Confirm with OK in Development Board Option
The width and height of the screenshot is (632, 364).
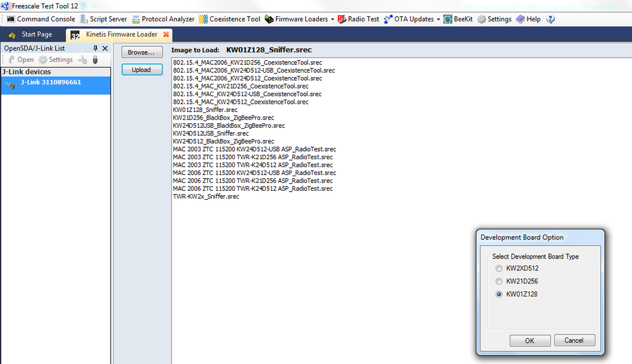(530, 341)
